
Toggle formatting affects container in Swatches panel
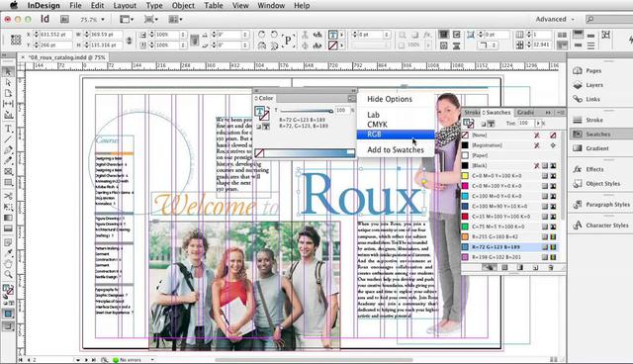pyautogui.click(x=484, y=124)
